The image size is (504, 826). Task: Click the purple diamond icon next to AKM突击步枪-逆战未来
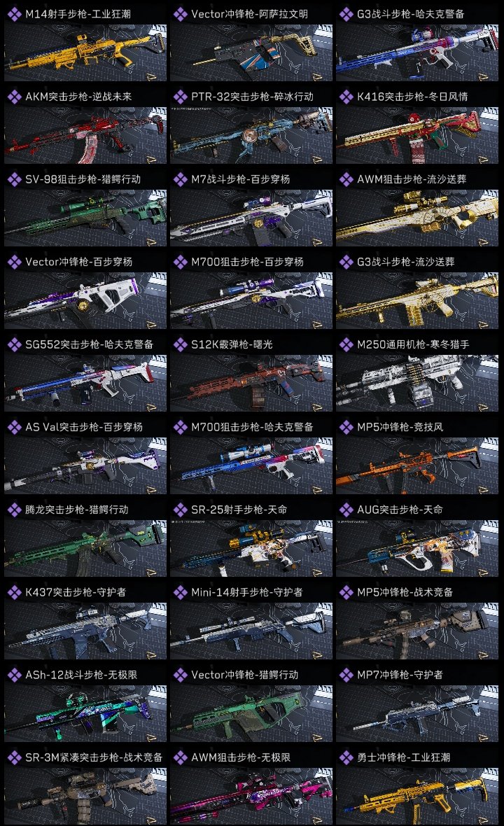pos(14,97)
